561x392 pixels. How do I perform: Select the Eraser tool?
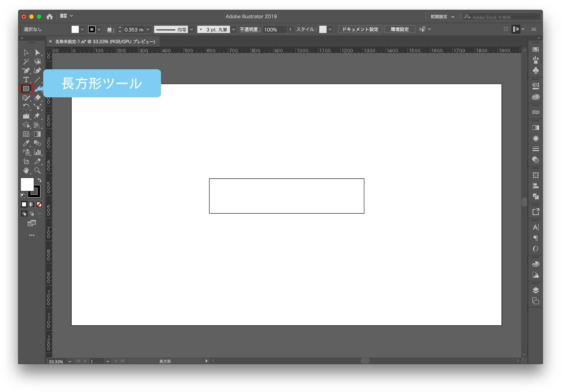click(x=38, y=98)
